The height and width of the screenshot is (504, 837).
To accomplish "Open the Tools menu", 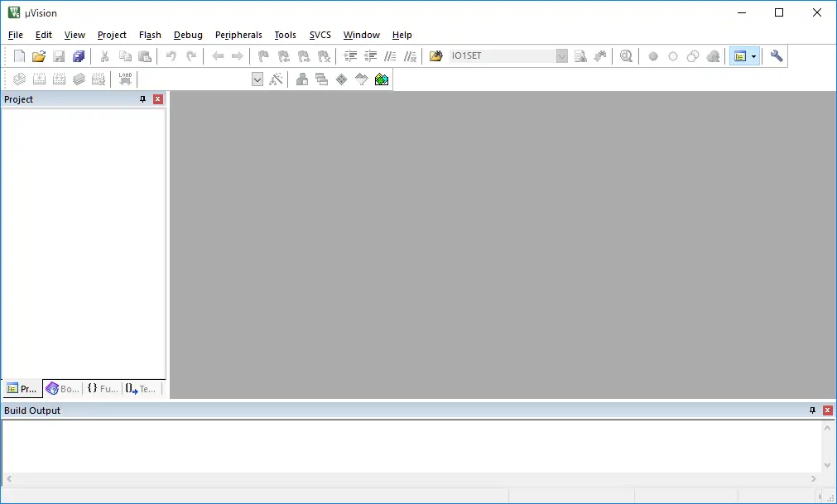I will pyautogui.click(x=285, y=35).
